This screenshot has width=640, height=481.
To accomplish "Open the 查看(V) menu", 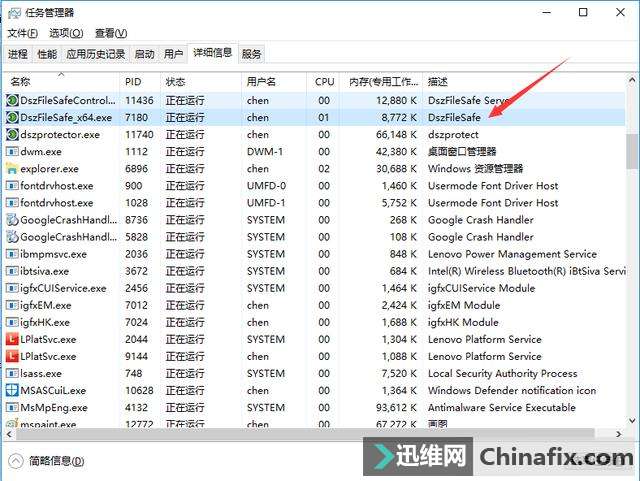I will [x=111, y=33].
